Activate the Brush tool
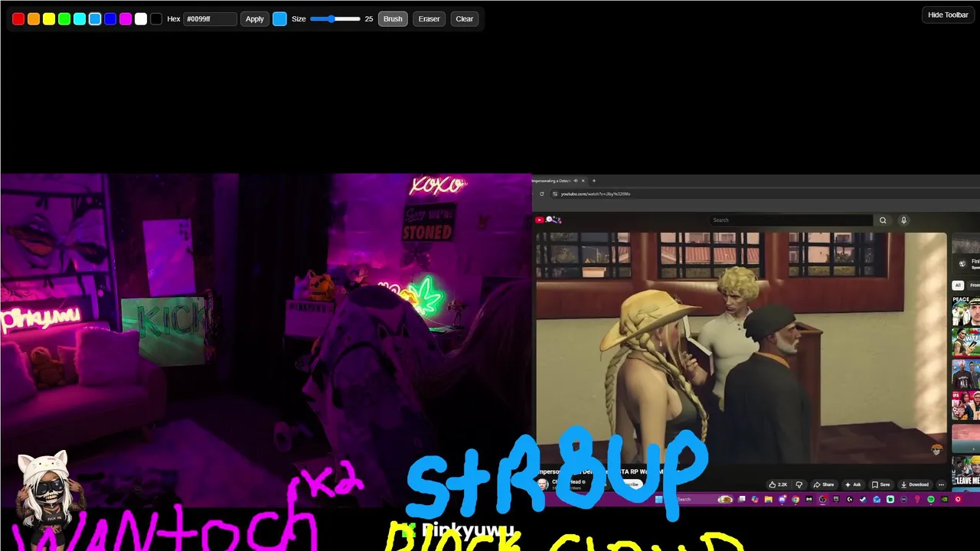980x551 pixels. [393, 18]
